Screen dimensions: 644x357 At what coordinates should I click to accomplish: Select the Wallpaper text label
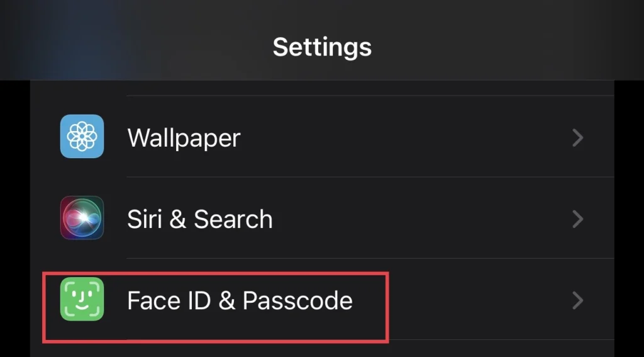[184, 139]
